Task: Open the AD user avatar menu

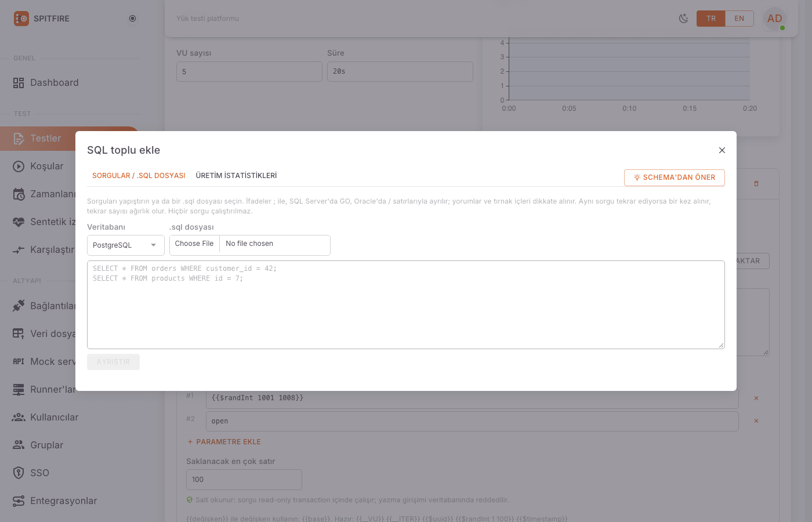Action: pyautogui.click(x=775, y=19)
